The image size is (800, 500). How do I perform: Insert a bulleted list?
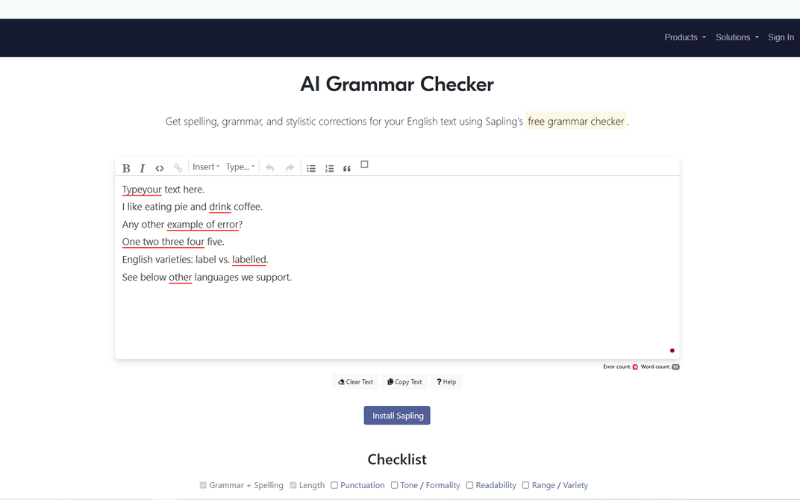coord(311,168)
